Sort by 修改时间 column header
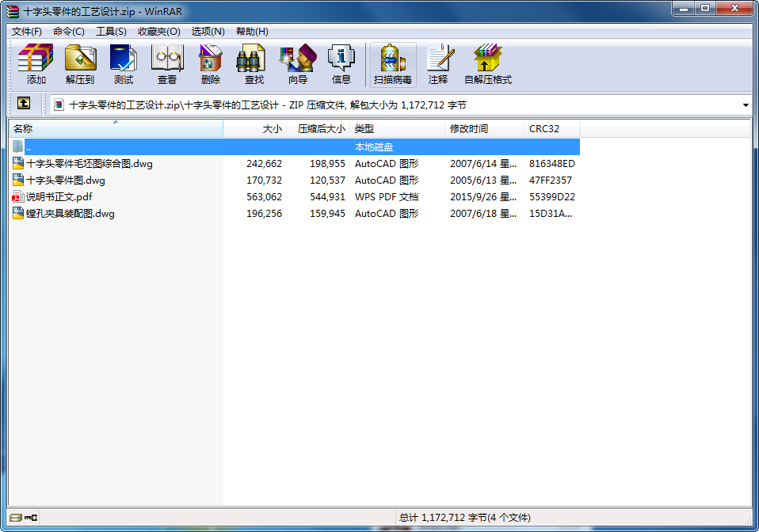This screenshot has height=532, width=759. tap(484, 129)
